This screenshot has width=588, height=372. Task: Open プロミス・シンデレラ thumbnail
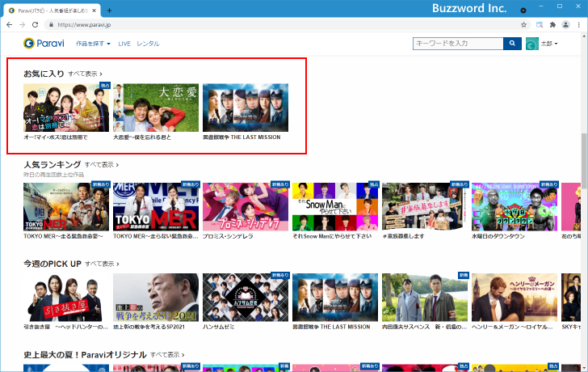pyautogui.click(x=246, y=206)
